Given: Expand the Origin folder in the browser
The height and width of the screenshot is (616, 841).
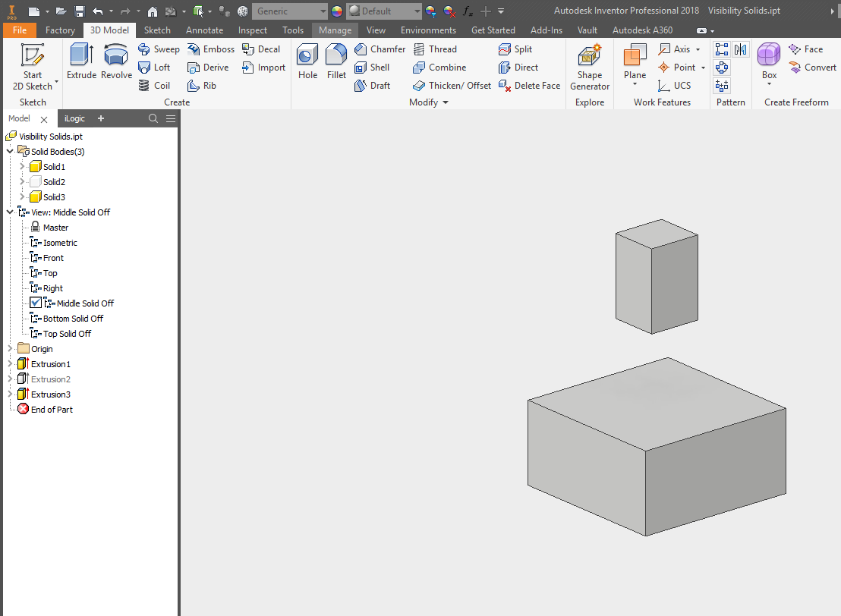Looking at the screenshot, I should pyautogui.click(x=11, y=348).
